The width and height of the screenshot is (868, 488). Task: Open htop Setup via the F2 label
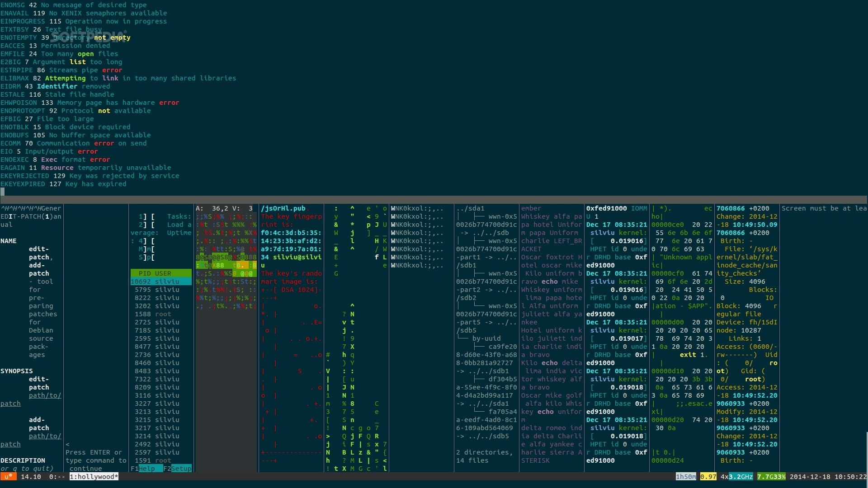[x=178, y=469]
